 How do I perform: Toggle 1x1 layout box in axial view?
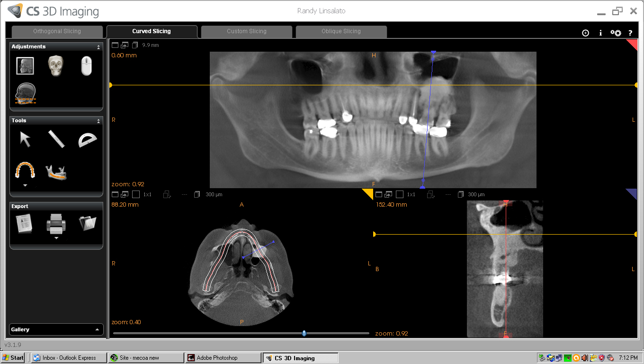136,194
